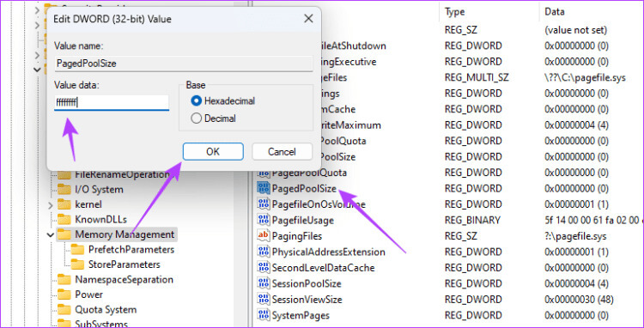Select the PagefileOnOsVolume value icon
Viewport: 644px width, 328px height.
263,204
